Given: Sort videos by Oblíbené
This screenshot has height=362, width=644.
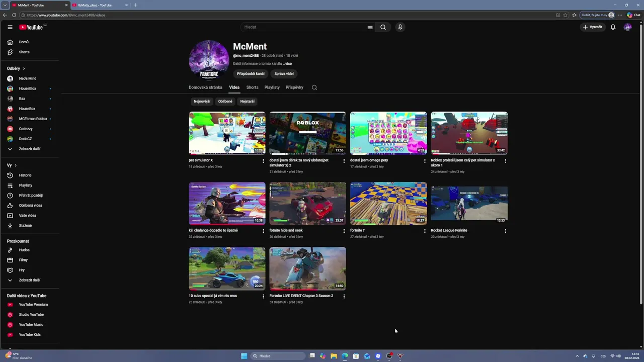Looking at the screenshot, I should click(225, 102).
